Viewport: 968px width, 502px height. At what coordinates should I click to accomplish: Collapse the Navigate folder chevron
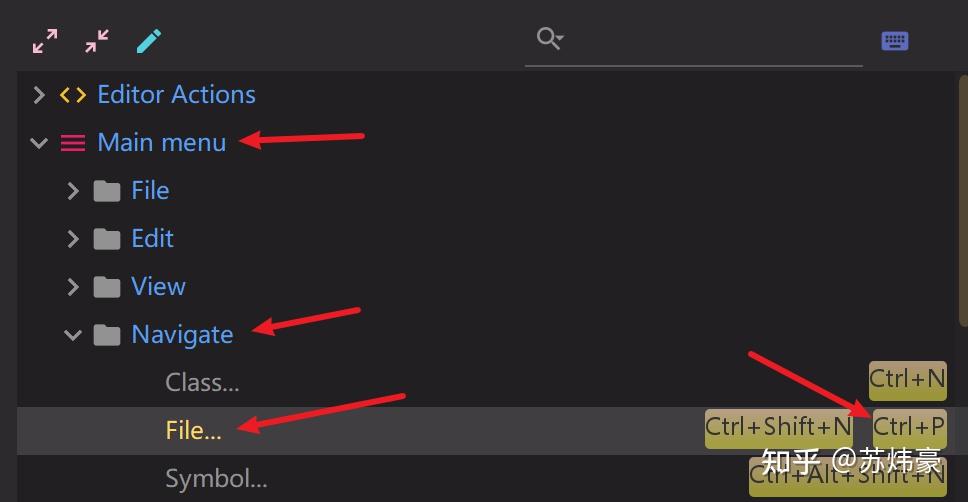point(73,335)
